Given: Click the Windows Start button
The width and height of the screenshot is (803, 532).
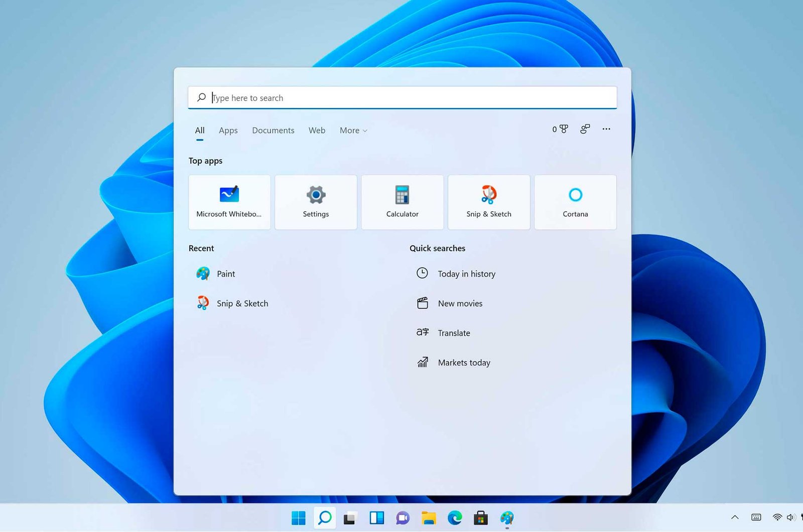Looking at the screenshot, I should point(299,517).
